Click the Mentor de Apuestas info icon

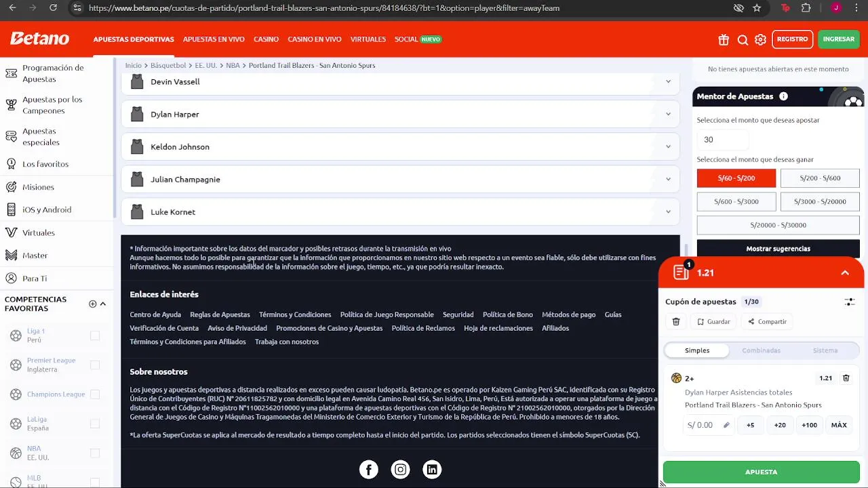pyautogui.click(x=783, y=96)
